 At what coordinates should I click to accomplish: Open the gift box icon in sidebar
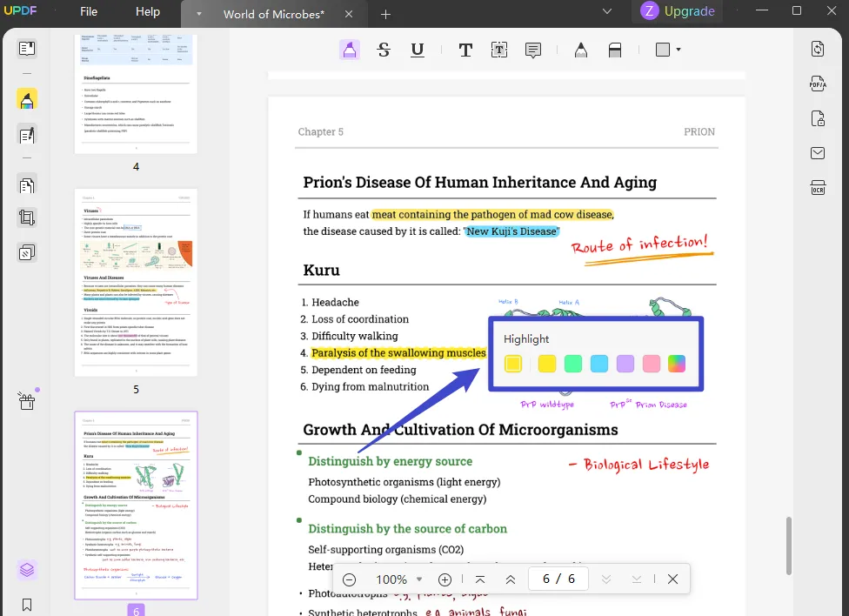click(26, 401)
